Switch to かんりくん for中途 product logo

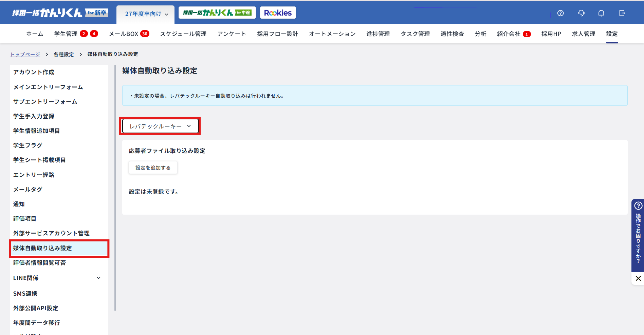tap(217, 13)
